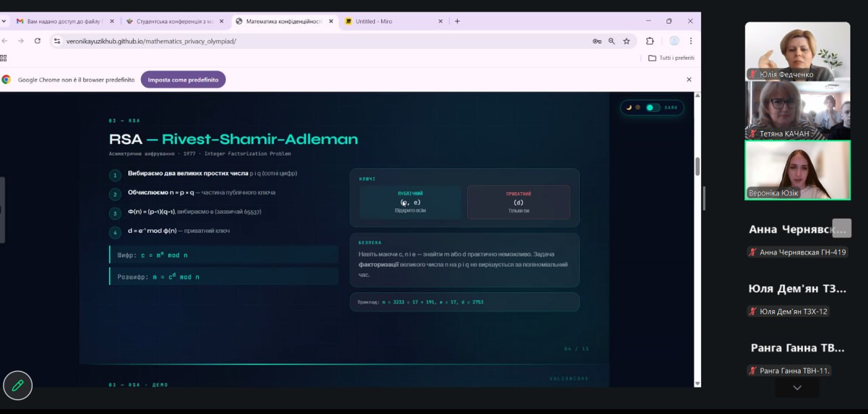
Task: Expand participant list with the down chevron
Action: click(x=797, y=388)
